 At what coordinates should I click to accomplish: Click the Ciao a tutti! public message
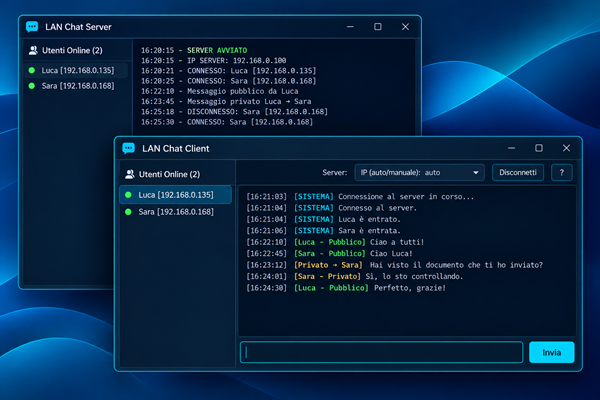pos(335,242)
